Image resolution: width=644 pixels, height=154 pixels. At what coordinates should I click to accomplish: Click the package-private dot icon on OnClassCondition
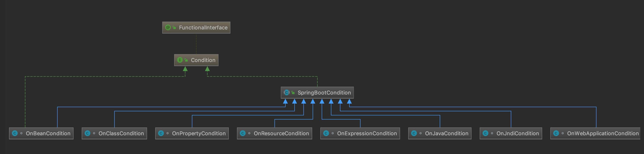point(94,133)
